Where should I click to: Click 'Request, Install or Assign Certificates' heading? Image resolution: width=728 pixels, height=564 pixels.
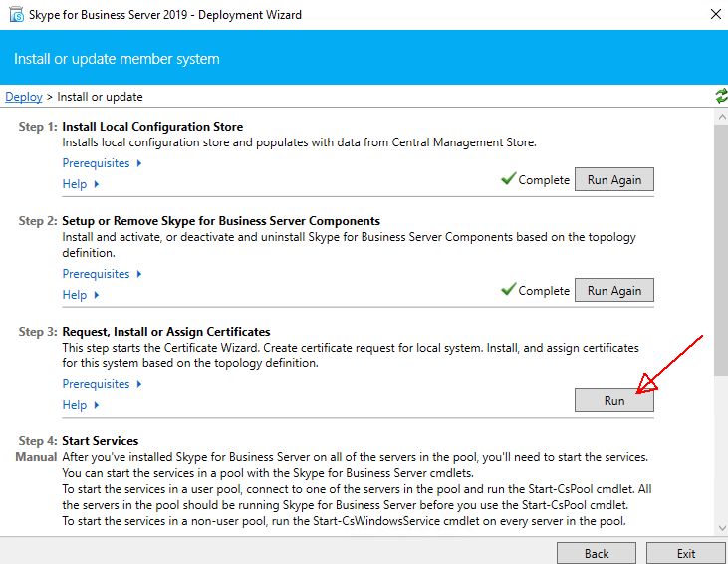click(x=166, y=332)
